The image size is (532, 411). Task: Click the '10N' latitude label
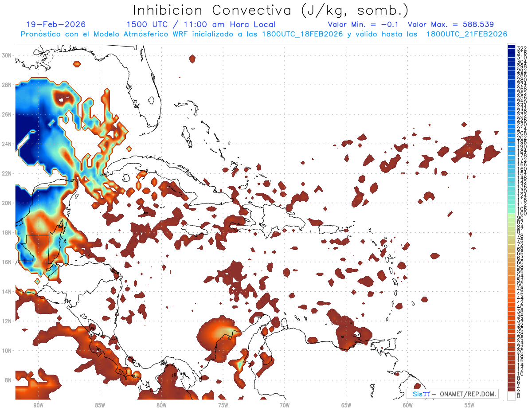[6, 351]
